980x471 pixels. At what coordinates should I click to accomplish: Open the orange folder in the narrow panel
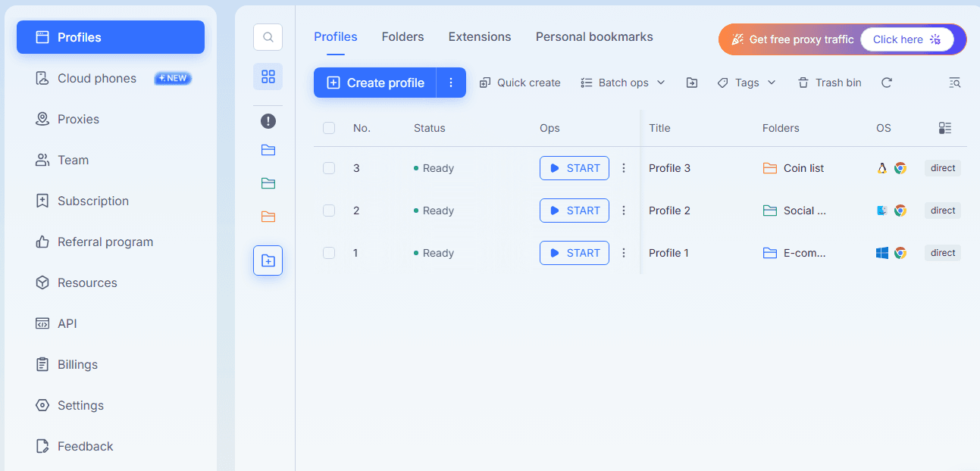[268, 217]
